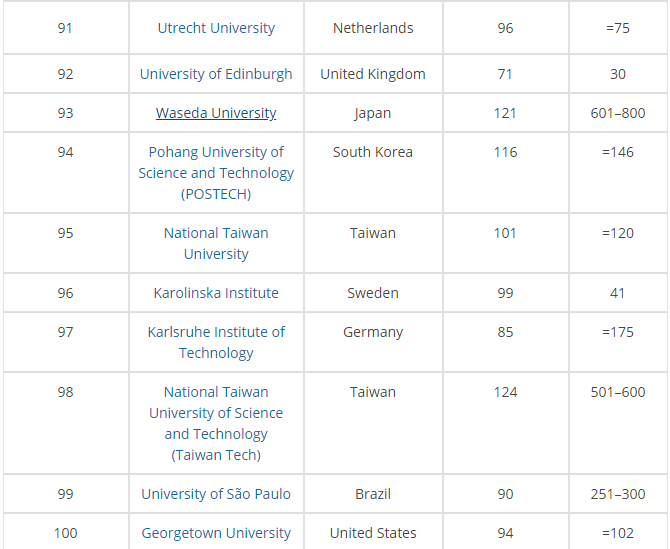Select the rank 100 number cell
670x549 pixels.
[65, 533]
